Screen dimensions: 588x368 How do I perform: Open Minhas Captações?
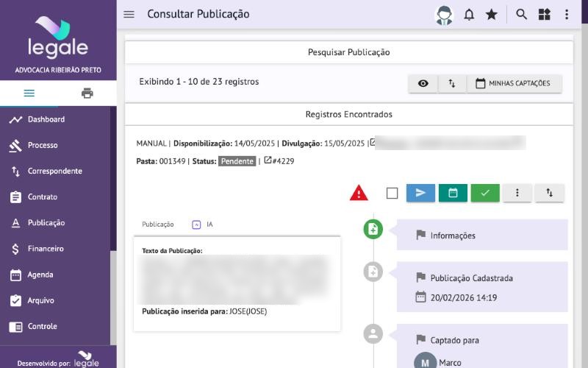514,83
